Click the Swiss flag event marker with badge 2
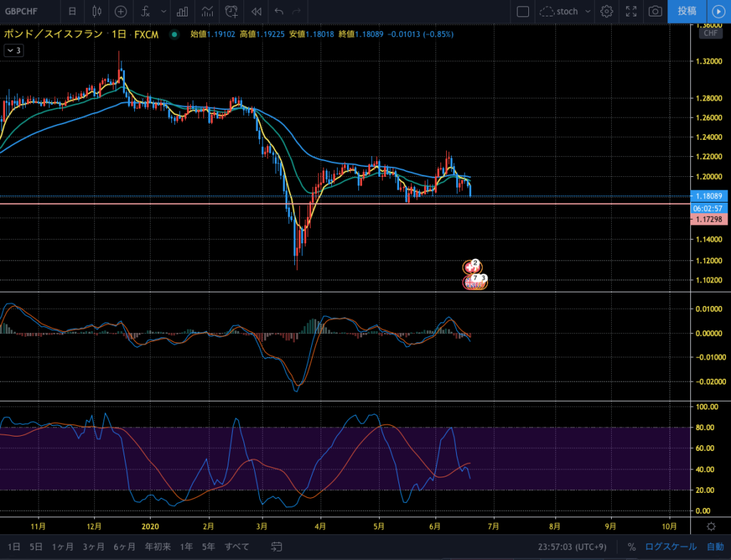Screen dimensions: 731x560 tap(471, 267)
